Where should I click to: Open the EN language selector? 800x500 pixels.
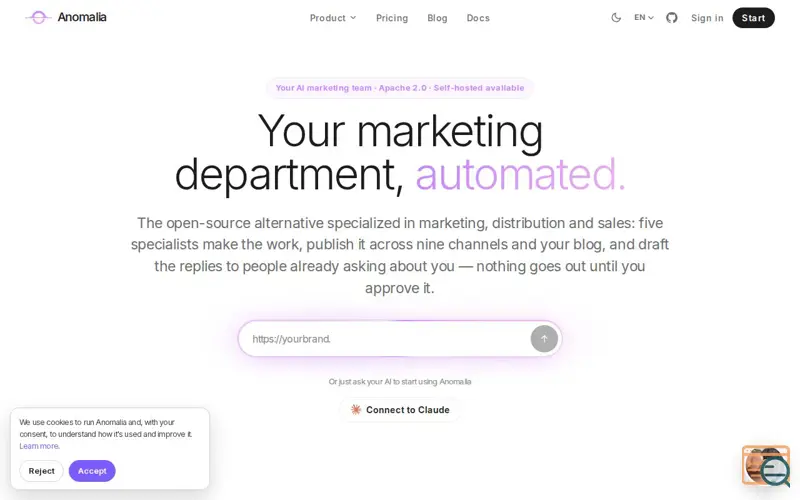[x=643, y=17]
